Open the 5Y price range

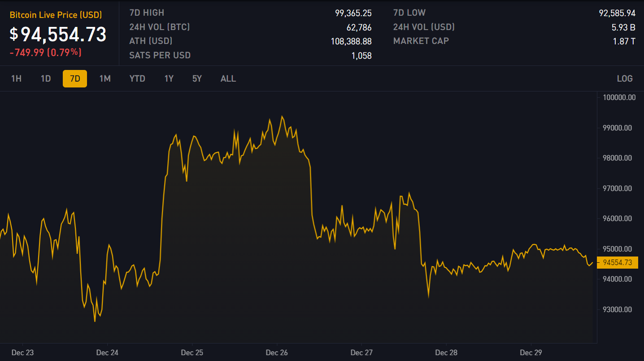197,78
